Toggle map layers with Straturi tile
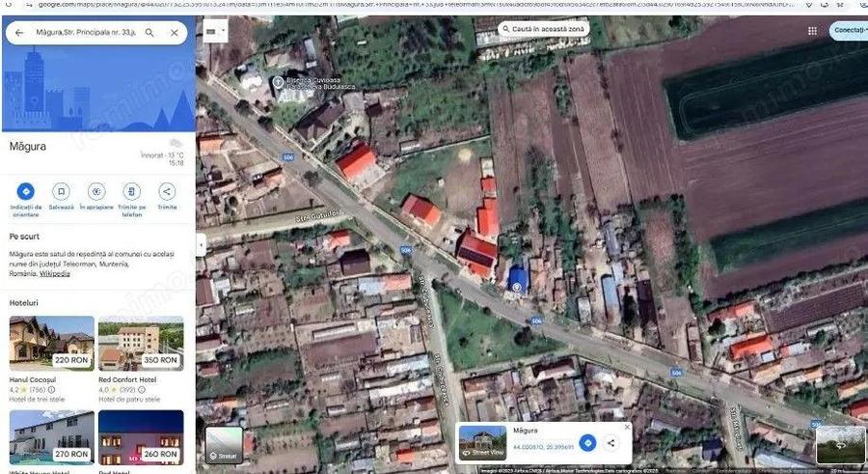The width and height of the screenshot is (868, 474). click(224, 445)
